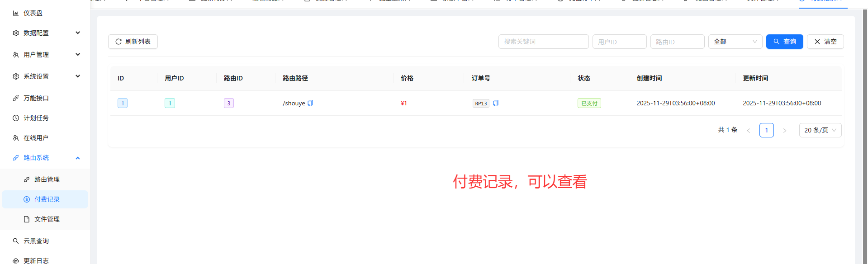Click the 刷新列表 refresh button

tap(133, 42)
